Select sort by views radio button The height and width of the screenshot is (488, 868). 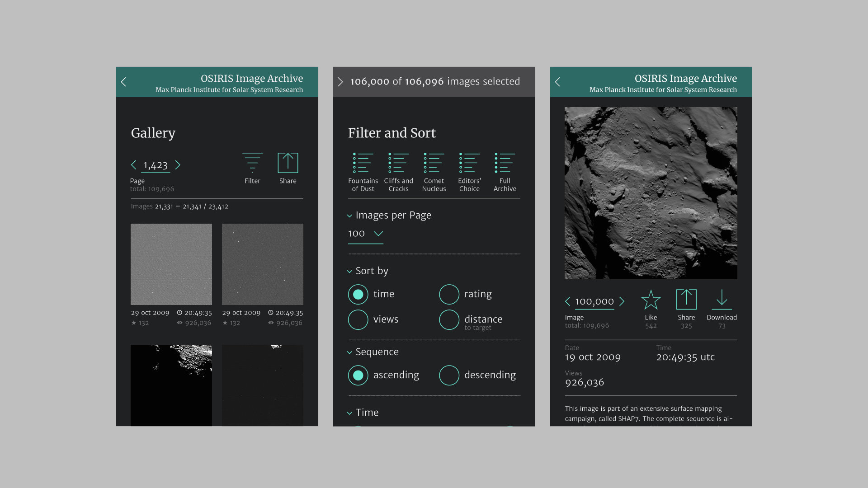click(358, 319)
